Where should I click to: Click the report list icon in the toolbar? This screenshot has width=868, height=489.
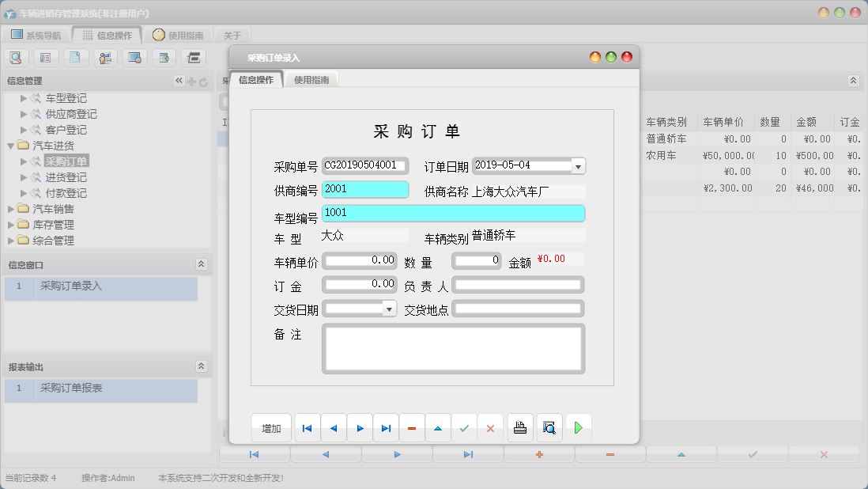tap(45, 57)
